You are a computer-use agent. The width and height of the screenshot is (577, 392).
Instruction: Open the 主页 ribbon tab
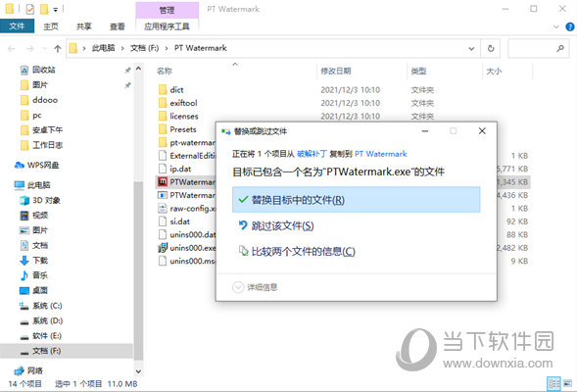(x=51, y=26)
